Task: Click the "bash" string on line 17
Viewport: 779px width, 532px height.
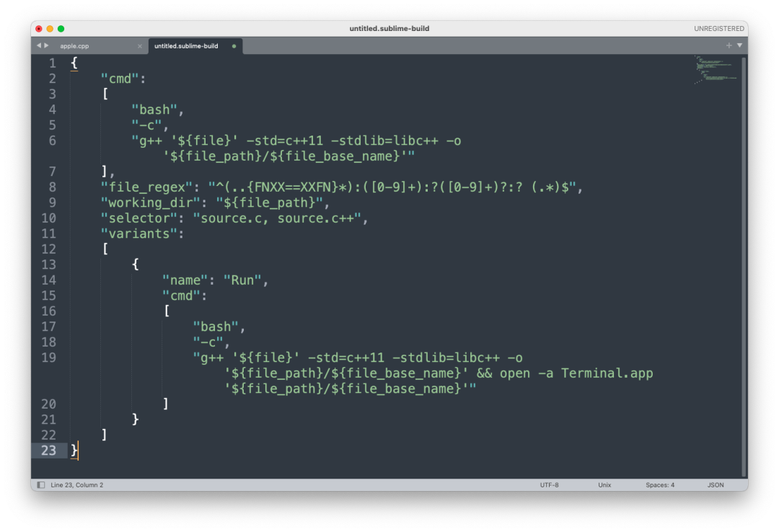Action: 216,327
